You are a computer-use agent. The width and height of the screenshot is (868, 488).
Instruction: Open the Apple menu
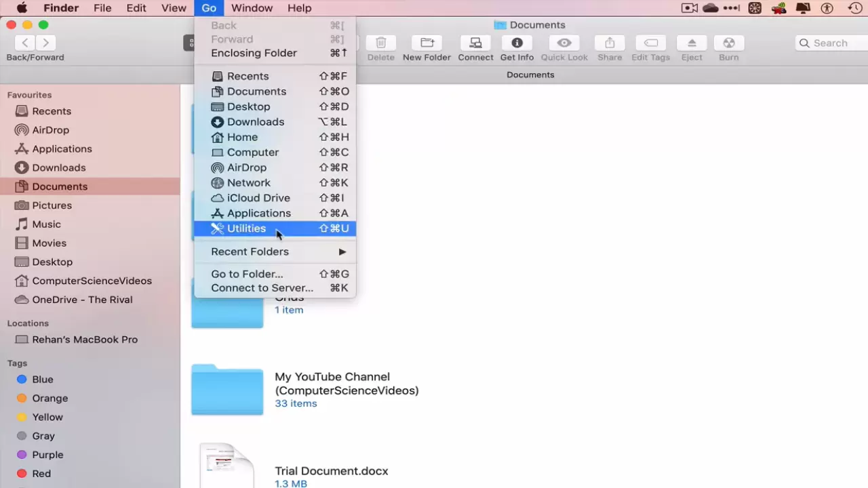pyautogui.click(x=22, y=8)
